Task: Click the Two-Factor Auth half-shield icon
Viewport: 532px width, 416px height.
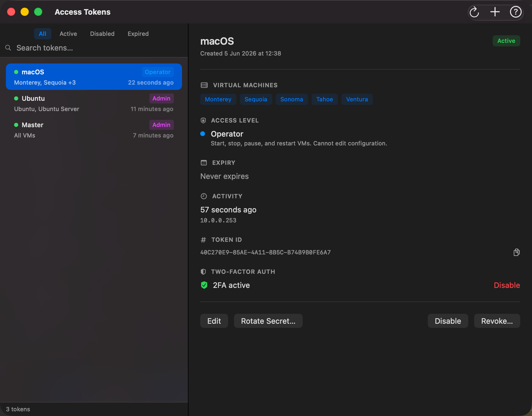Action: coord(203,272)
